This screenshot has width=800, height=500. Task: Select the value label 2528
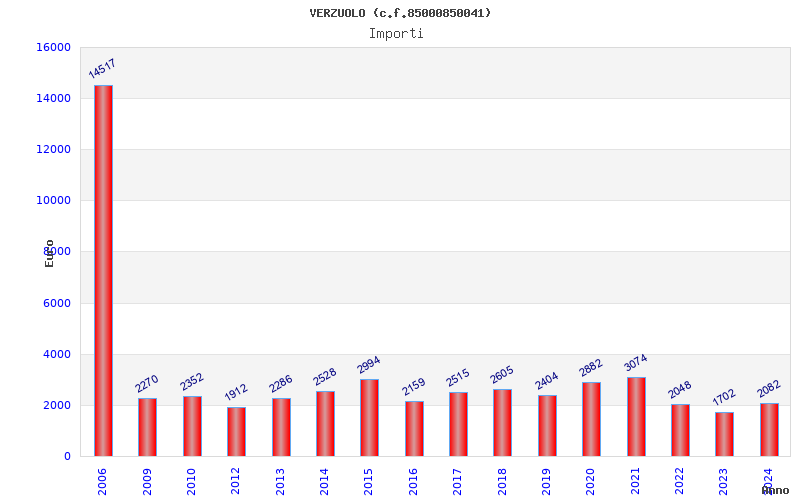pos(325,377)
